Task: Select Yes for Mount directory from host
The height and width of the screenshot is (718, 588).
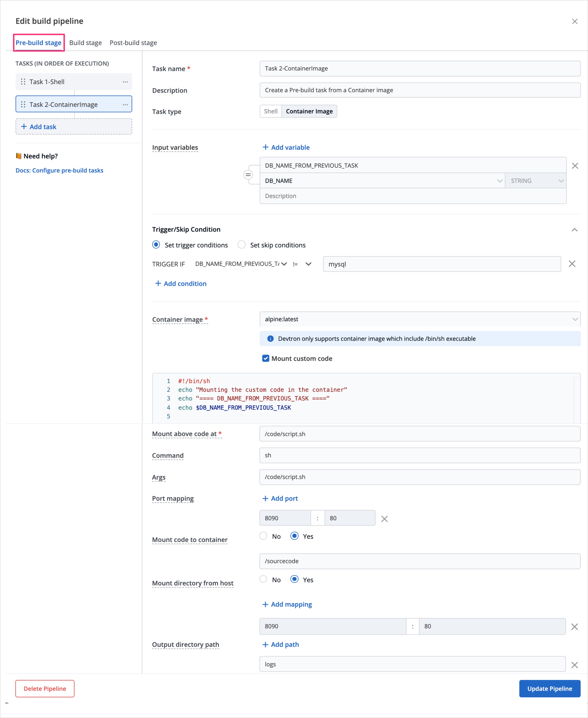Action: click(294, 579)
